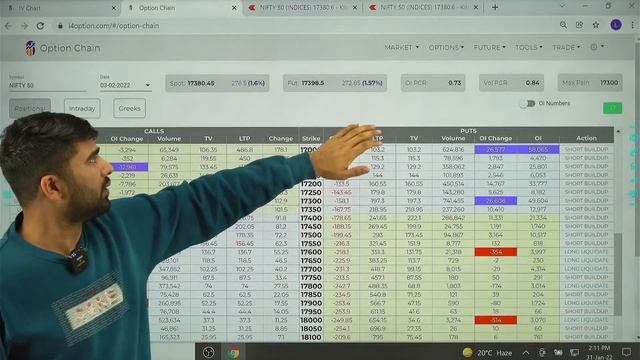Click the Strike column header

(311, 138)
